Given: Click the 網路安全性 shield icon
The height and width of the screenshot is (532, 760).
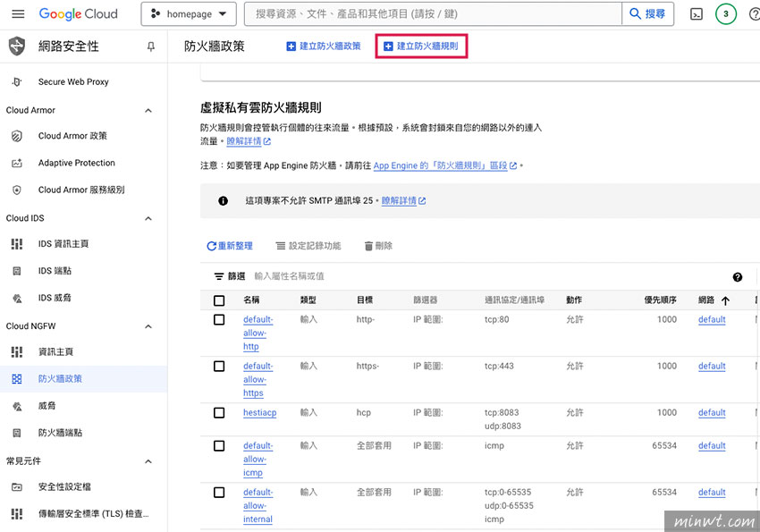Looking at the screenshot, I should click(17, 46).
